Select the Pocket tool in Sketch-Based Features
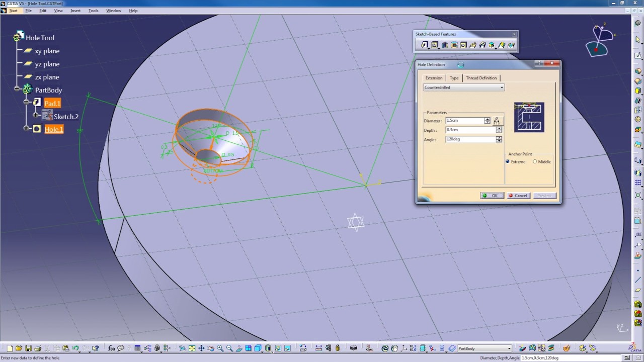The width and height of the screenshot is (644, 362). [435, 45]
